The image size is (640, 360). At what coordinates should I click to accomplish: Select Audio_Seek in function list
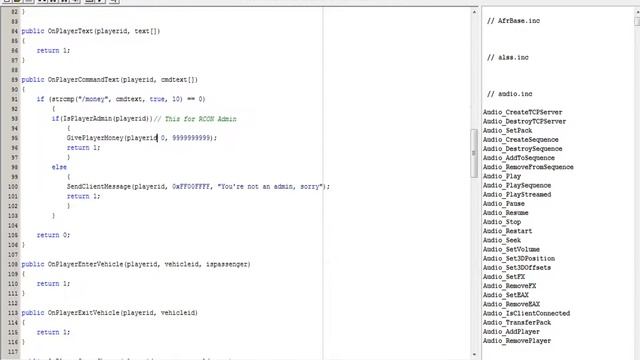click(502, 240)
